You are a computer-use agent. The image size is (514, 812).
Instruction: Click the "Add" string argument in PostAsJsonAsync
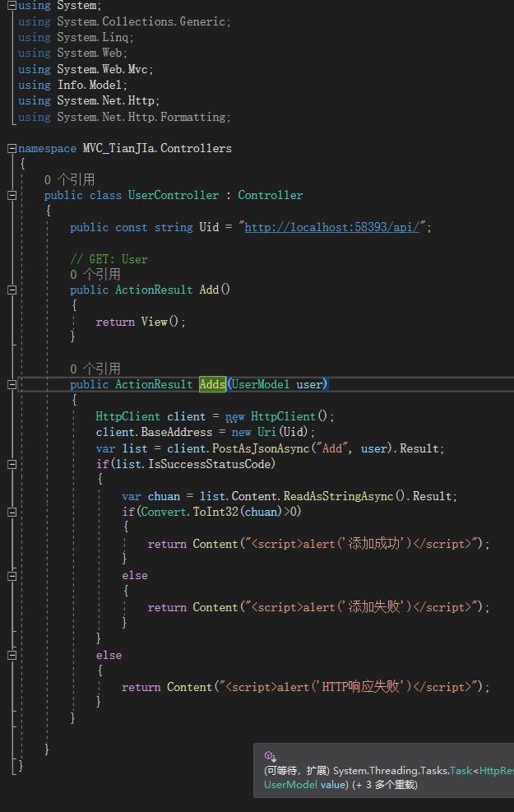click(331, 448)
